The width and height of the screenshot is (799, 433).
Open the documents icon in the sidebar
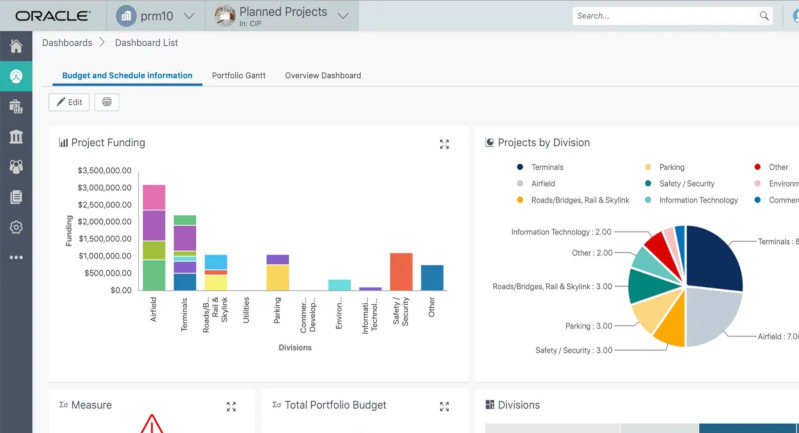click(x=16, y=197)
